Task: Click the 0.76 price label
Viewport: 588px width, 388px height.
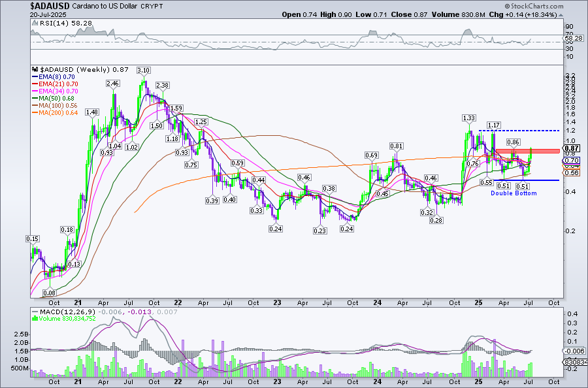Action: [x=473, y=163]
